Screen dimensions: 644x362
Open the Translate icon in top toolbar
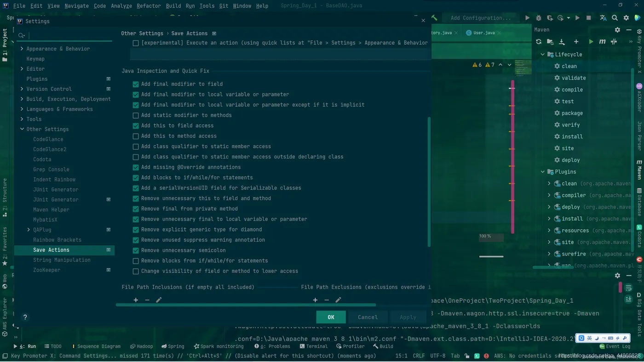click(603, 18)
